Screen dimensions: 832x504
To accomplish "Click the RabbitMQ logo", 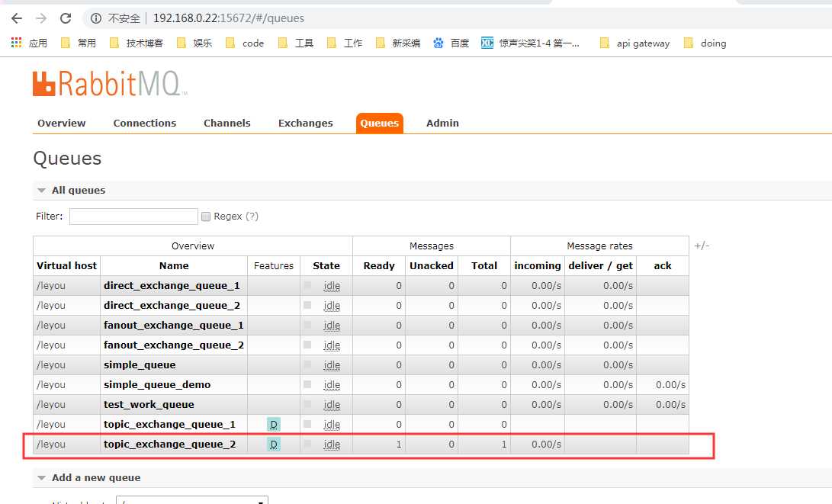I will tap(109, 83).
